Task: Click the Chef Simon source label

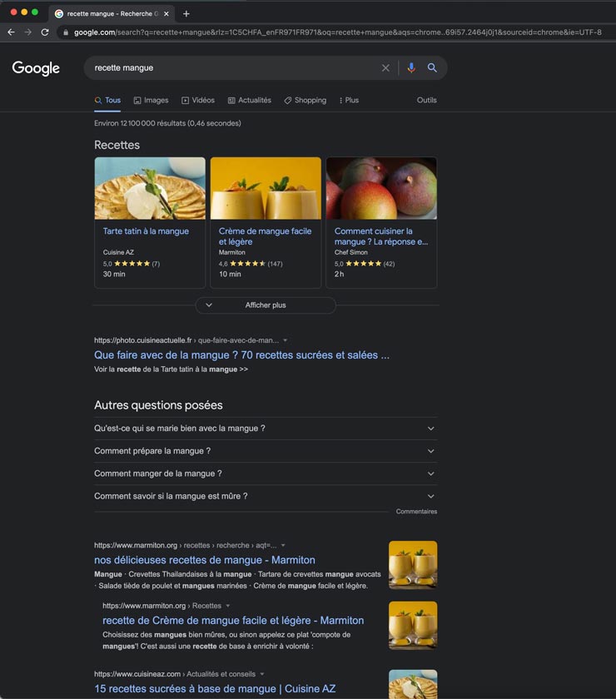Action: coord(351,252)
